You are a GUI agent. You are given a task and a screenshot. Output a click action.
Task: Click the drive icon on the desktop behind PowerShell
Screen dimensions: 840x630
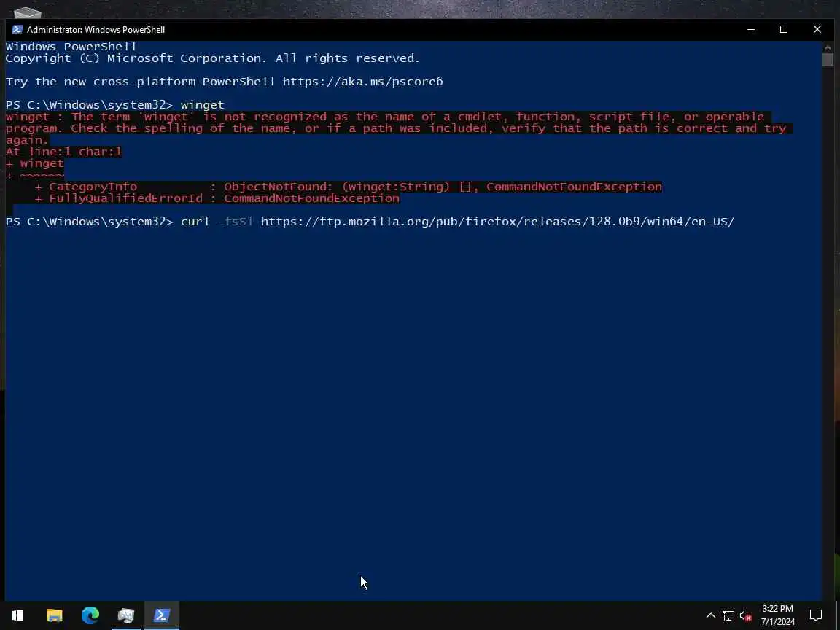[27, 12]
